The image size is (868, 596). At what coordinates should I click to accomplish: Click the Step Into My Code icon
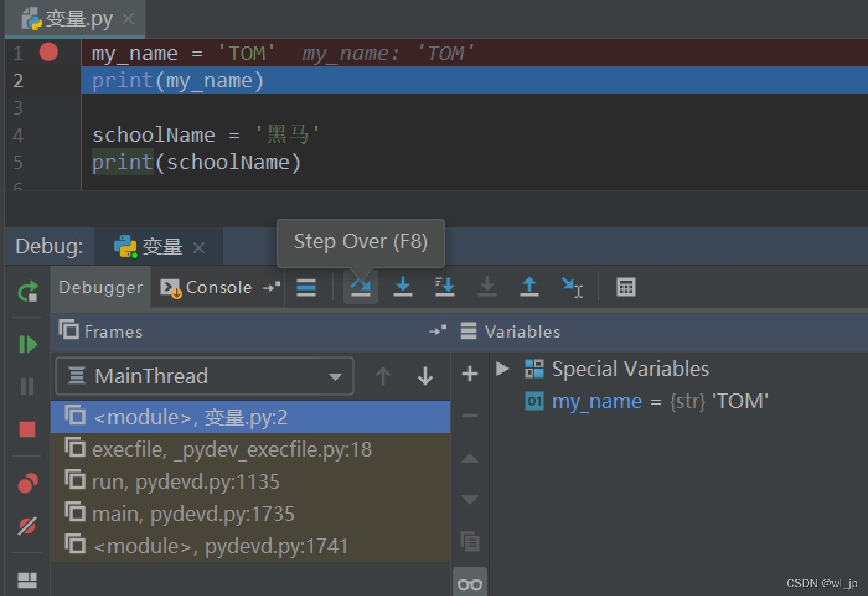pos(445,287)
